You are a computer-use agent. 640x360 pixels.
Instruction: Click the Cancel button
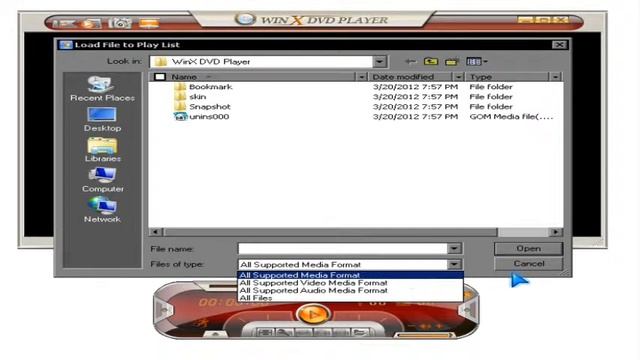tap(529, 264)
